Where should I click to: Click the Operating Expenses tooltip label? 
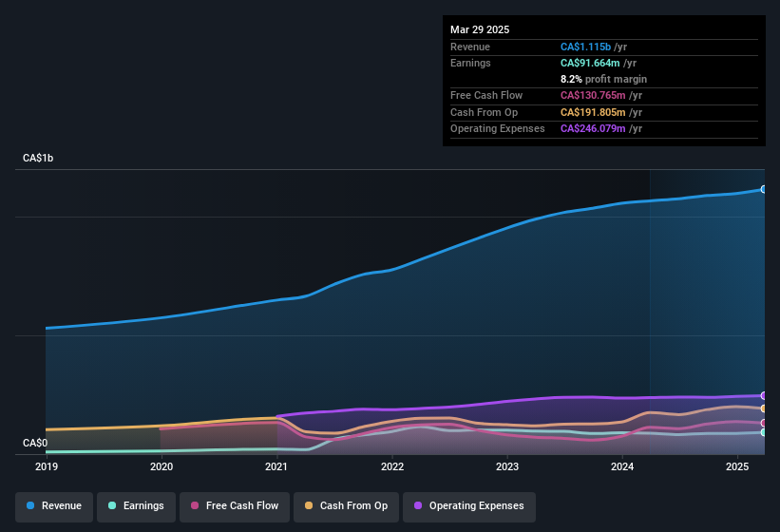[x=498, y=129]
